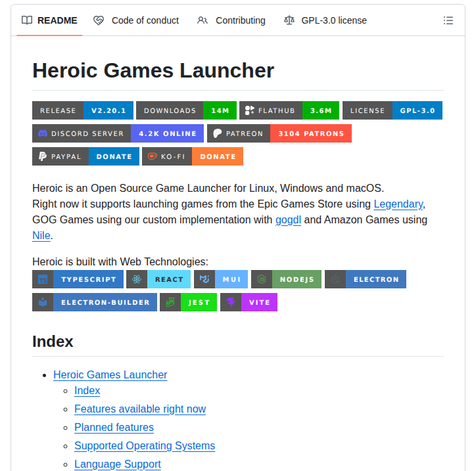
Task: Switch to Code of conduct tab
Action: (136, 20)
